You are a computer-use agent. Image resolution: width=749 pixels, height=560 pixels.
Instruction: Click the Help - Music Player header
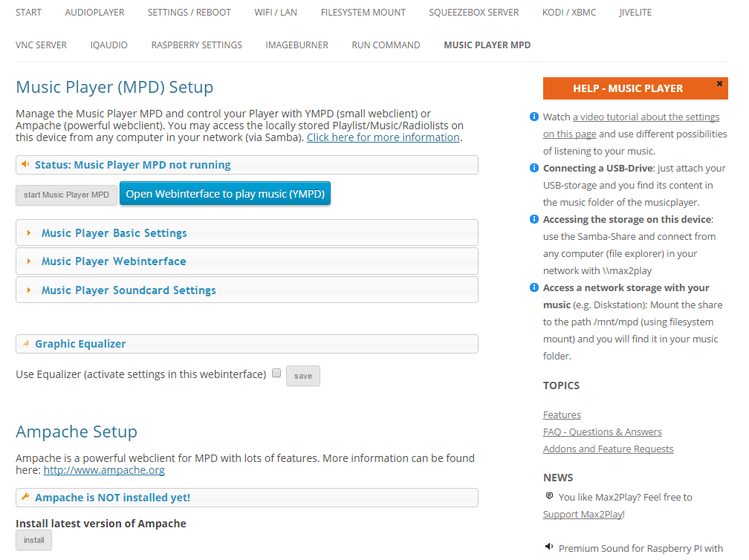(635, 88)
